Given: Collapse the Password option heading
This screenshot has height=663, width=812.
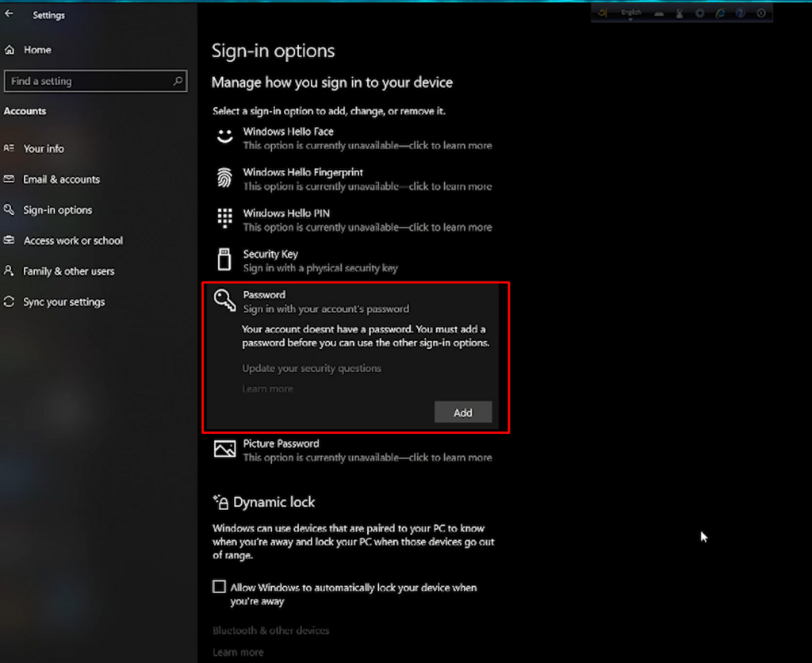Looking at the screenshot, I should coord(352,301).
